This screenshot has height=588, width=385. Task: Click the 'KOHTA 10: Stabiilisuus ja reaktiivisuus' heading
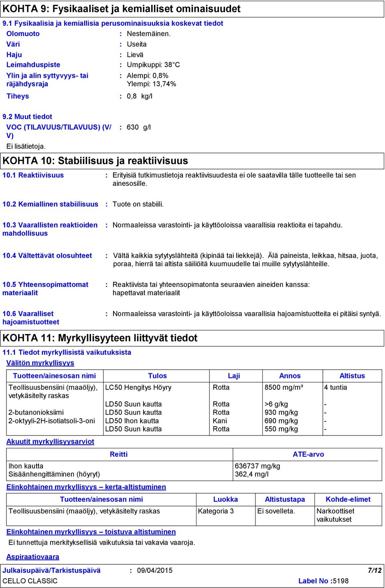95,161
